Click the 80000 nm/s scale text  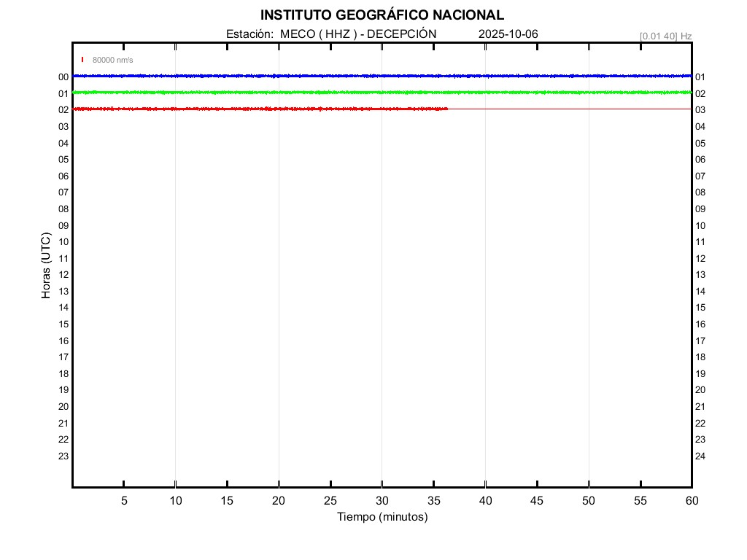tap(112, 60)
